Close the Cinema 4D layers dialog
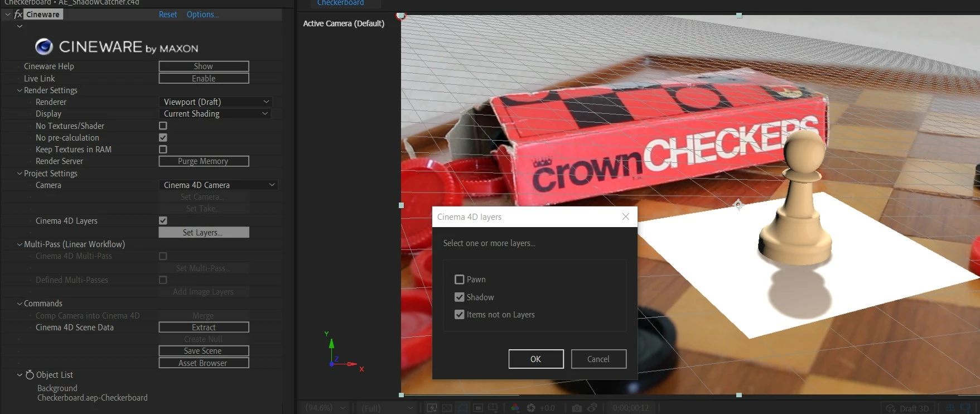Image resolution: width=980 pixels, height=414 pixels. click(x=626, y=216)
